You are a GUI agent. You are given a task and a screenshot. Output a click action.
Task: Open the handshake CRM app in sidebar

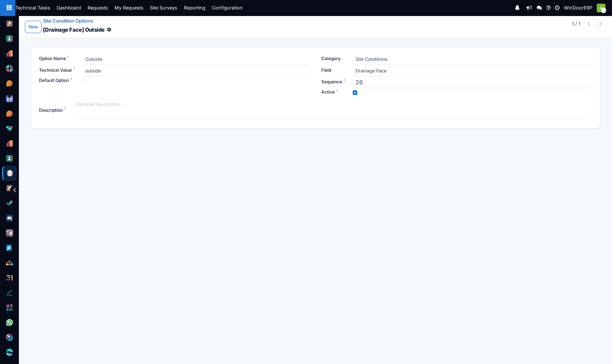pyautogui.click(x=9, y=128)
